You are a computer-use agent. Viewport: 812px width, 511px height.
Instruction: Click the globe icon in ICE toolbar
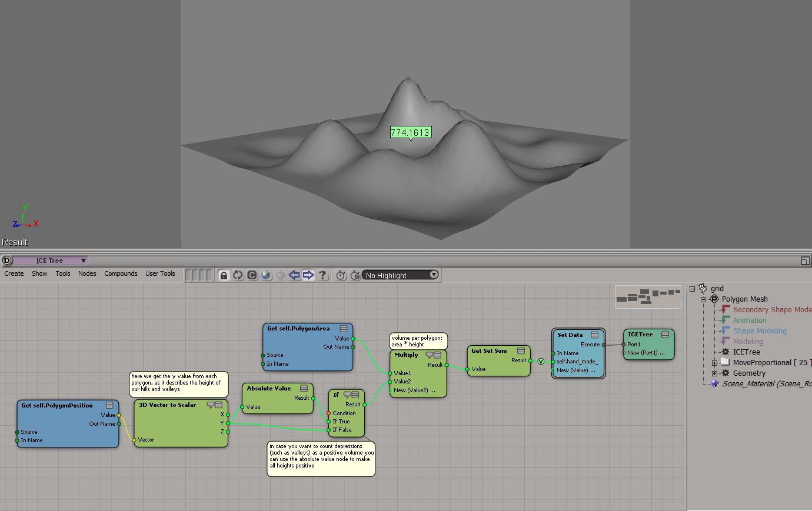click(x=266, y=275)
